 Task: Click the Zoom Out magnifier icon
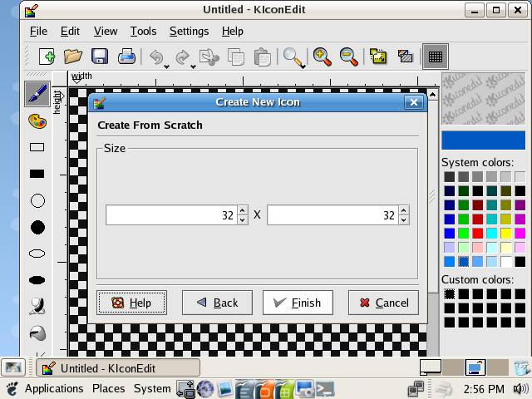(x=349, y=57)
